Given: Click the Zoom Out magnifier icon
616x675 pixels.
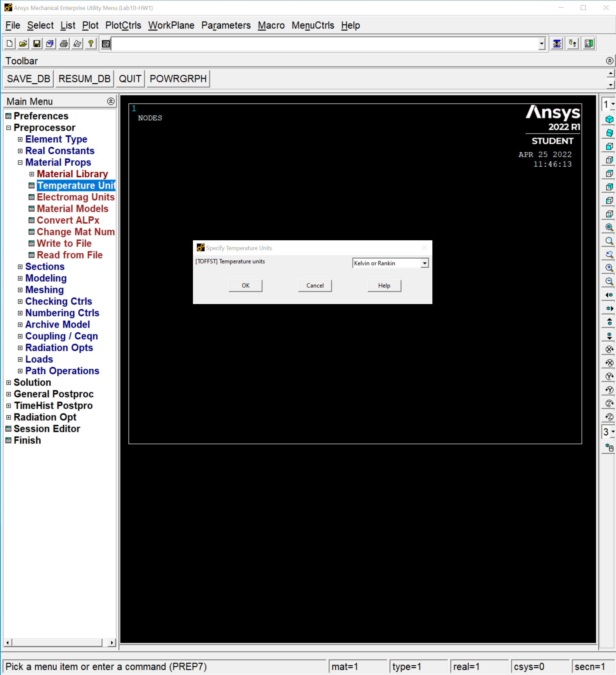Looking at the screenshot, I should (x=609, y=282).
